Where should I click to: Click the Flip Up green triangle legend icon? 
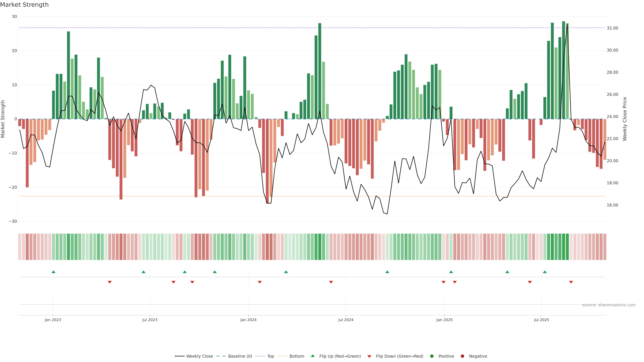pos(312,356)
